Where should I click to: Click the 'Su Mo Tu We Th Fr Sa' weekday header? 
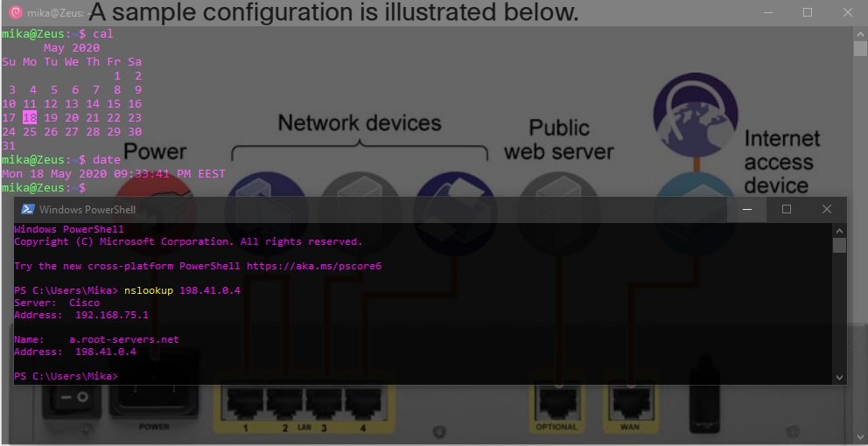(72, 61)
